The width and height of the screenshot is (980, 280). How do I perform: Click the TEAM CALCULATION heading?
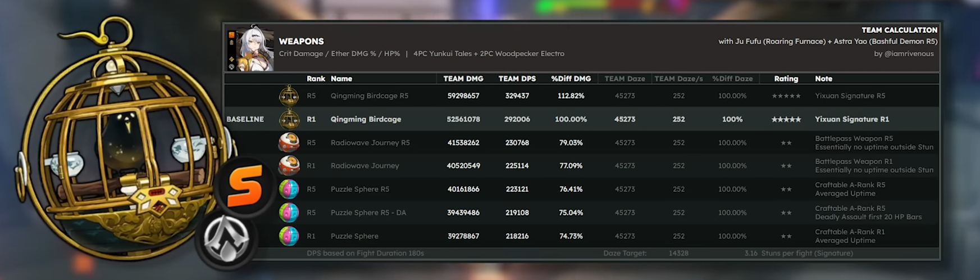tap(899, 30)
